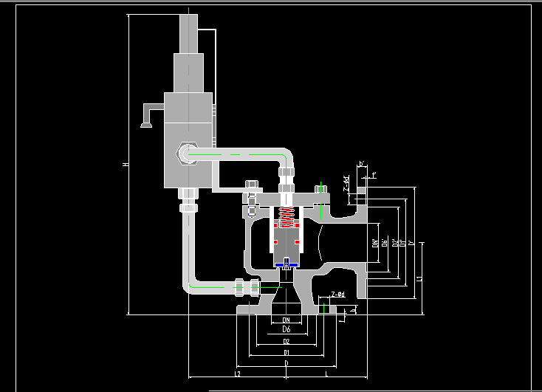Image resolution: width=542 pixels, height=392 pixels.
Task: Click the Z-Φd label near bottom flange
Action: click(x=337, y=295)
